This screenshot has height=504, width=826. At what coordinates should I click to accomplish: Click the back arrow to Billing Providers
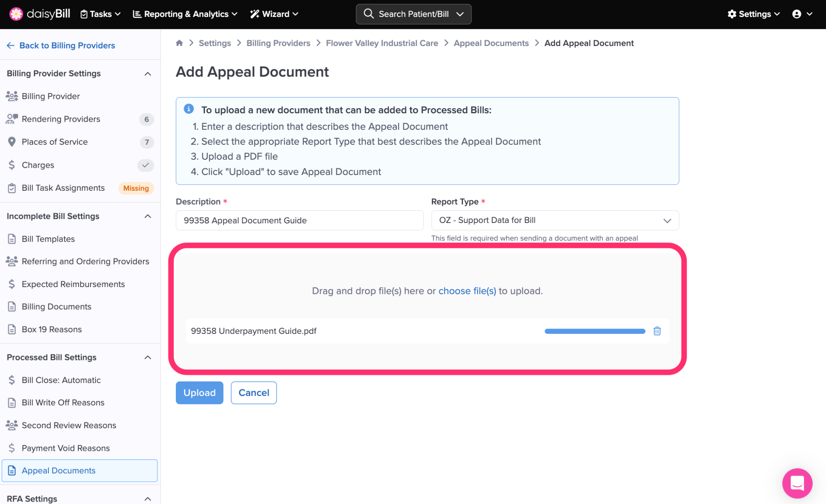click(x=10, y=46)
